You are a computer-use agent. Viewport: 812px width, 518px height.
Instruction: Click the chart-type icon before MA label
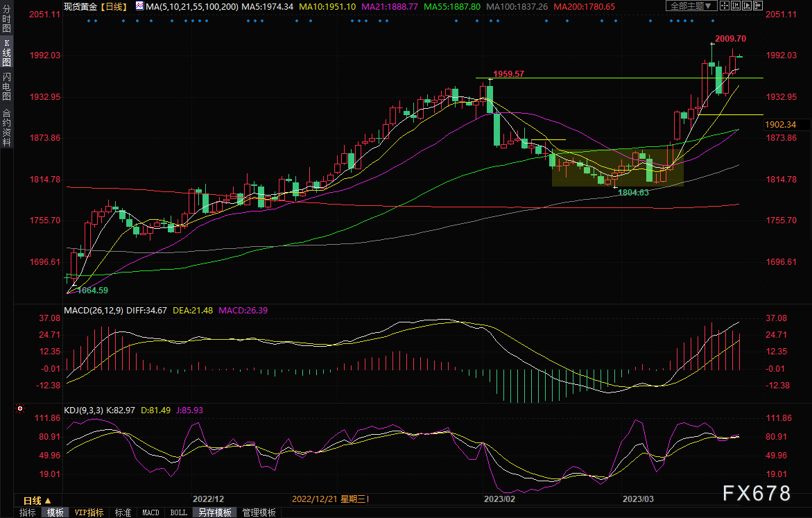coord(139,6)
